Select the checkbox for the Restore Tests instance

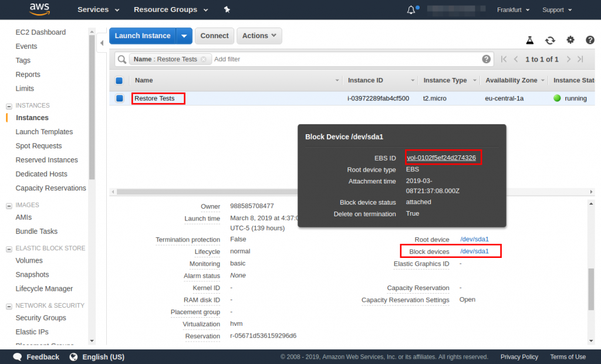pyautogui.click(x=119, y=97)
